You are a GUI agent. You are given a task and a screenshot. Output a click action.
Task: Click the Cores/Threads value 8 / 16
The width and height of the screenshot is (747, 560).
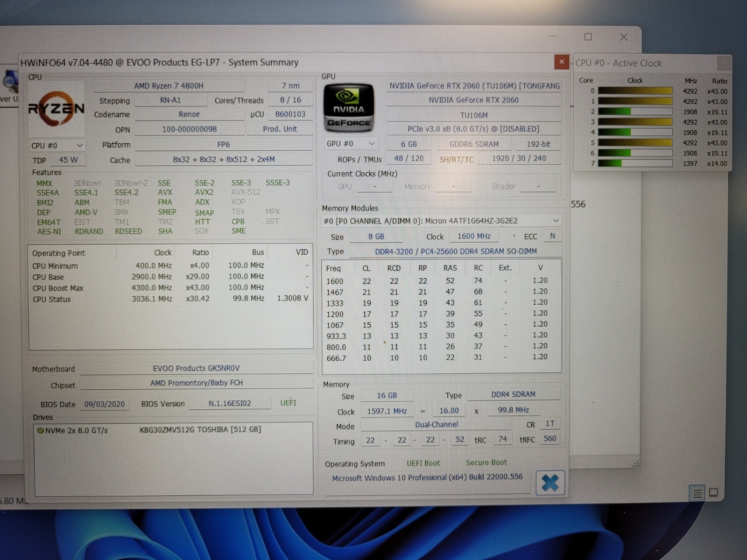(290, 100)
